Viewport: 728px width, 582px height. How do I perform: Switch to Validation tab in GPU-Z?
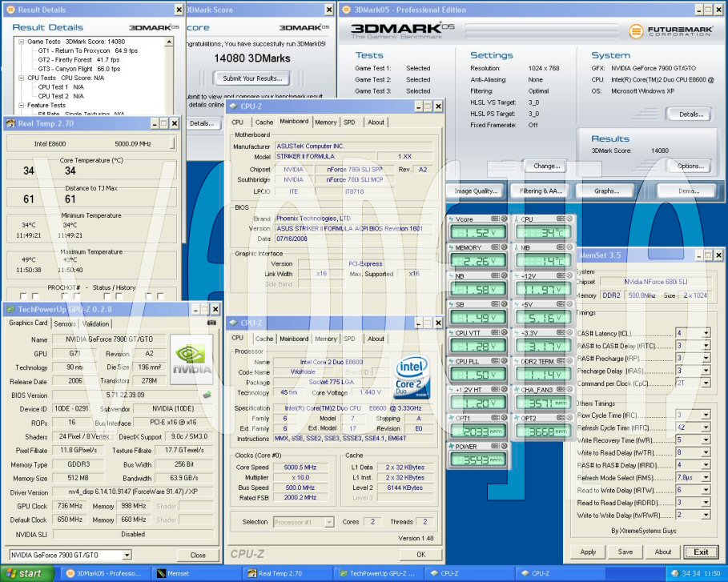pyautogui.click(x=95, y=323)
